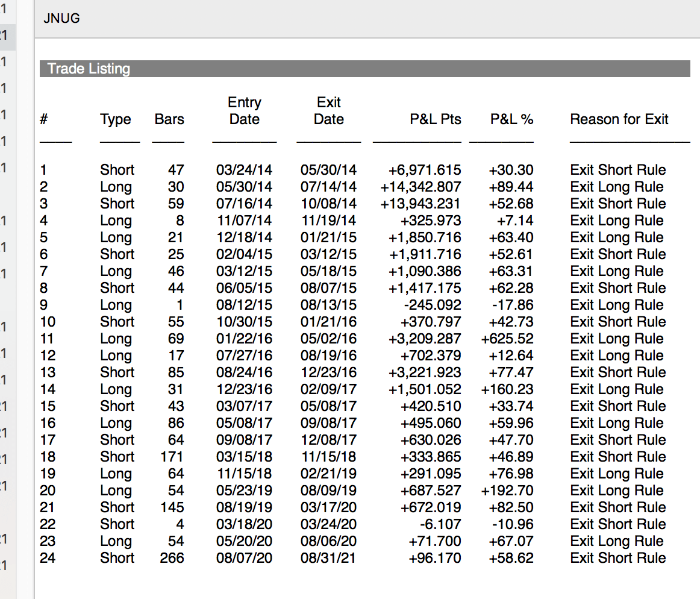Click the P&L % column header

coord(511,119)
